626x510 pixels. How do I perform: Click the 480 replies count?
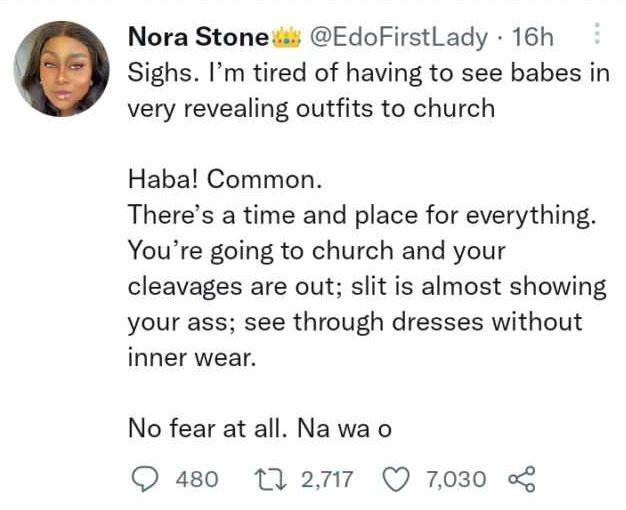point(197,480)
